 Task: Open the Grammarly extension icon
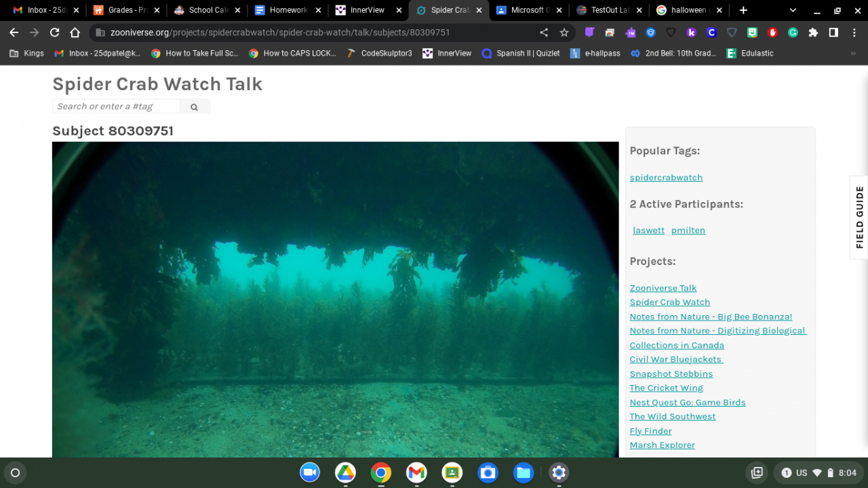click(793, 33)
